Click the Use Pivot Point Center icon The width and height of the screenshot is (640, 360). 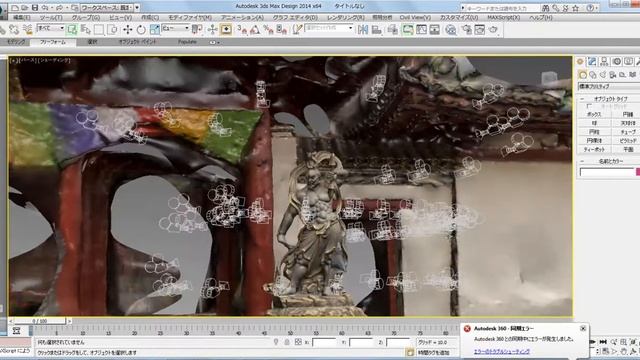197,29
